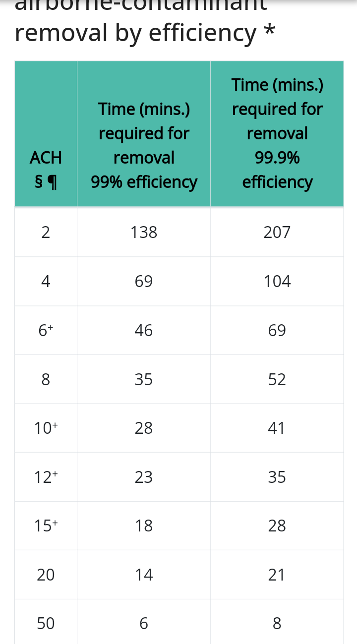
Task: Click the 6 value in the ACH 50 row
Action: point(144,624)
